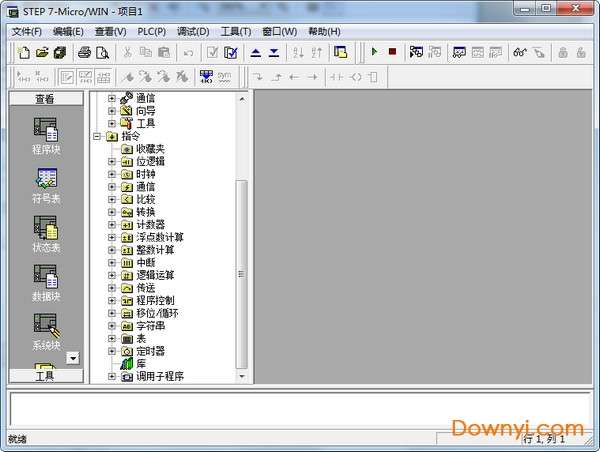Click the paste clipboard icon
The height and width of the screenshot is (452, 600).
coord(164,52)
